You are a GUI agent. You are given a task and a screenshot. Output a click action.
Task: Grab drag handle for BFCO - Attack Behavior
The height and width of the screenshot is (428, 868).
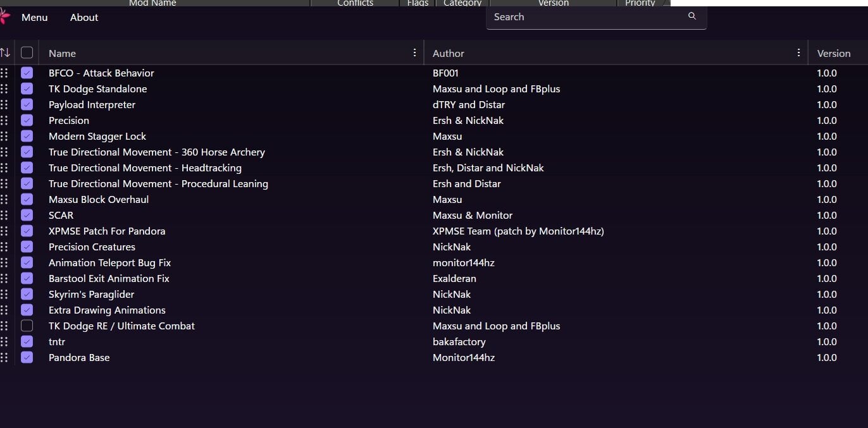coord(4,73)
